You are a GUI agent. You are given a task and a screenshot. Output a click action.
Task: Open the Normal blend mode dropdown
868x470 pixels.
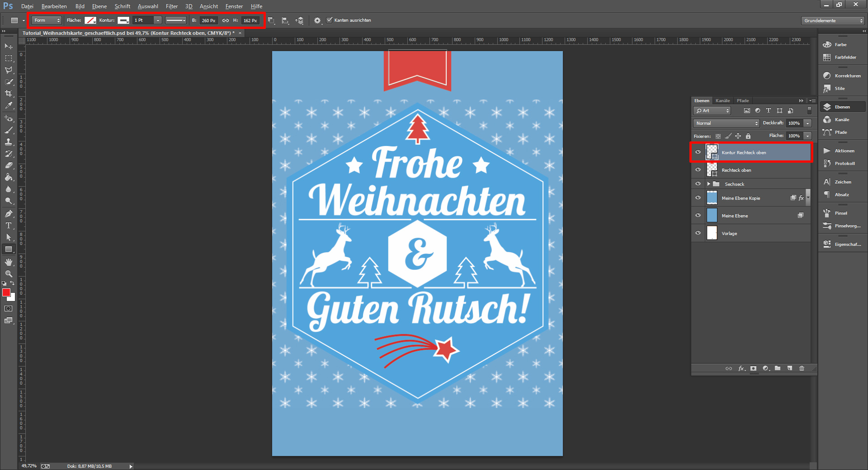726,123
